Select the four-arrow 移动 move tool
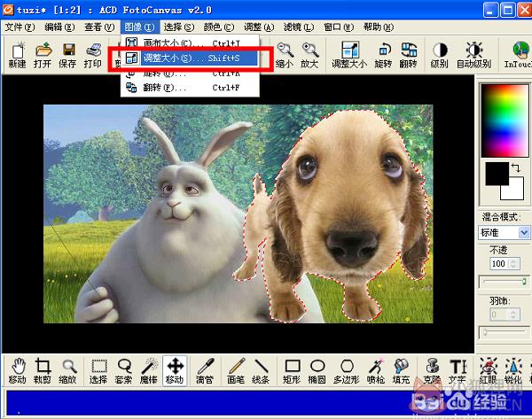The height and width of the screenshot is (419, 532). tap(175, 371)
